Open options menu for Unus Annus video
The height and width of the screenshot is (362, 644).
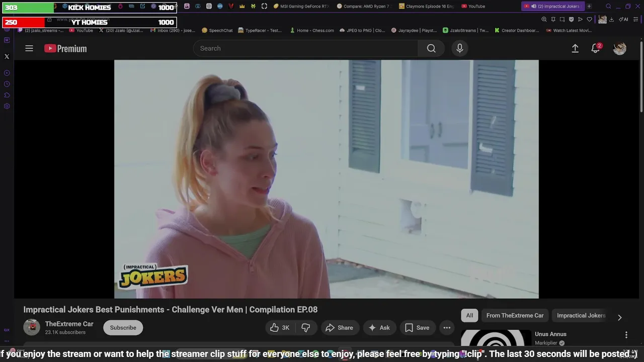(626, 335)
